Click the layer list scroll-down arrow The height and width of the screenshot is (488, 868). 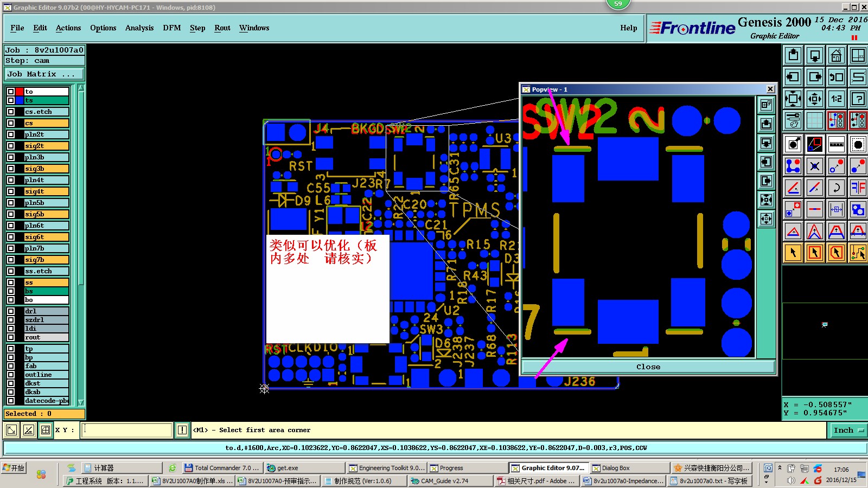click(x=81, y=402)
